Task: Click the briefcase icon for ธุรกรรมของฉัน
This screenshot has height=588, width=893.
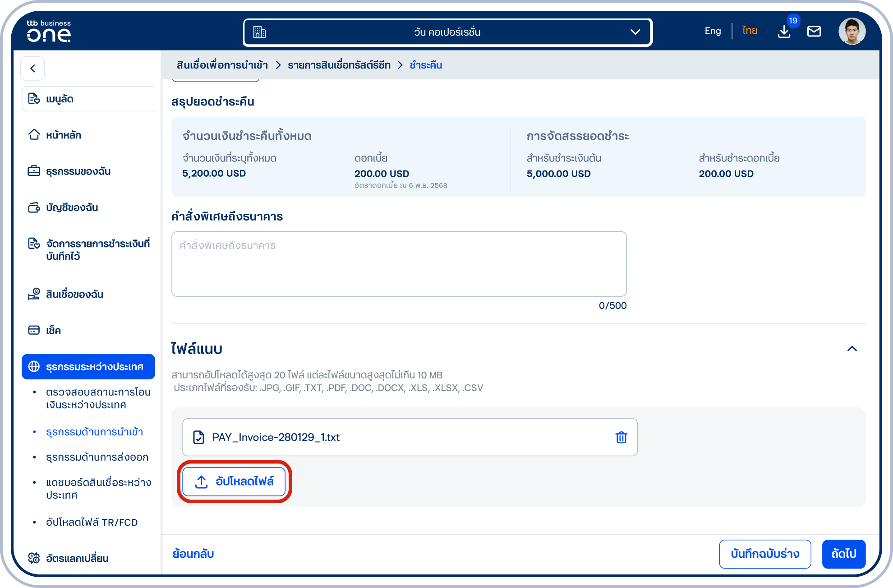Action: click(34, 171)
